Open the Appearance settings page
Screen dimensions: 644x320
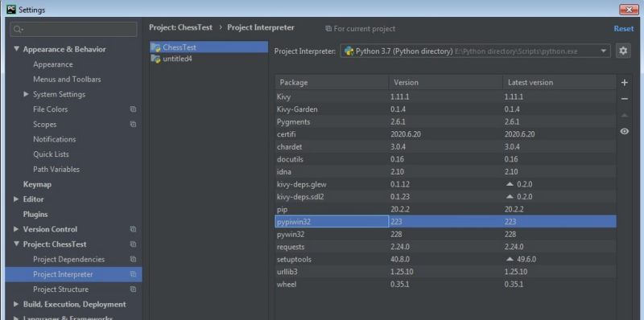coord(53,64)
